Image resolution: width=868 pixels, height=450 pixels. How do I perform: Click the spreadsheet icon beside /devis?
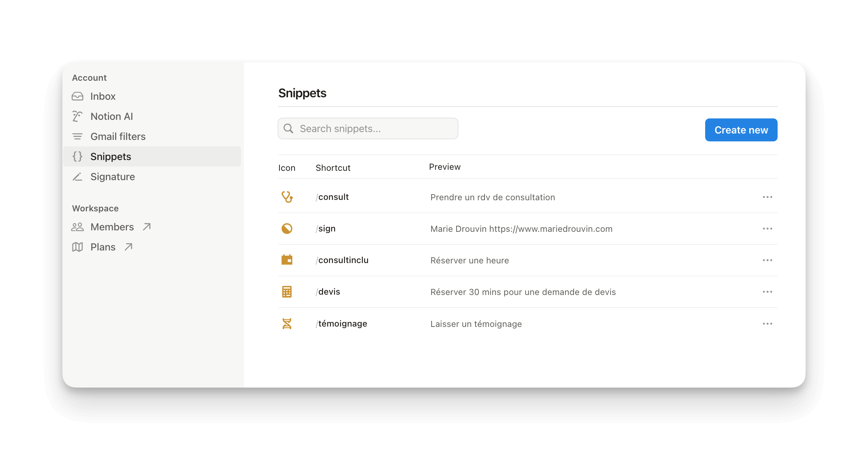[x=287, y=291]
